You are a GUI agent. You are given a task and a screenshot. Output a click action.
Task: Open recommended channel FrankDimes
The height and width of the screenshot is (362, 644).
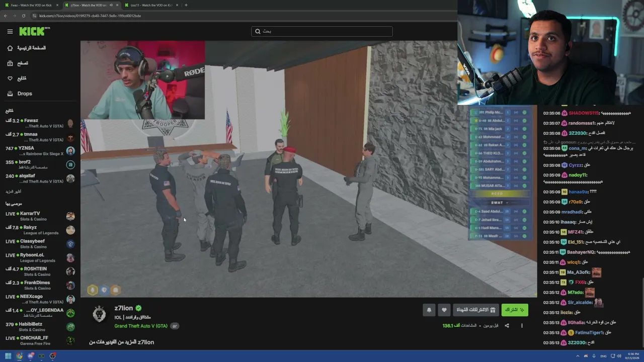point(40,285)
